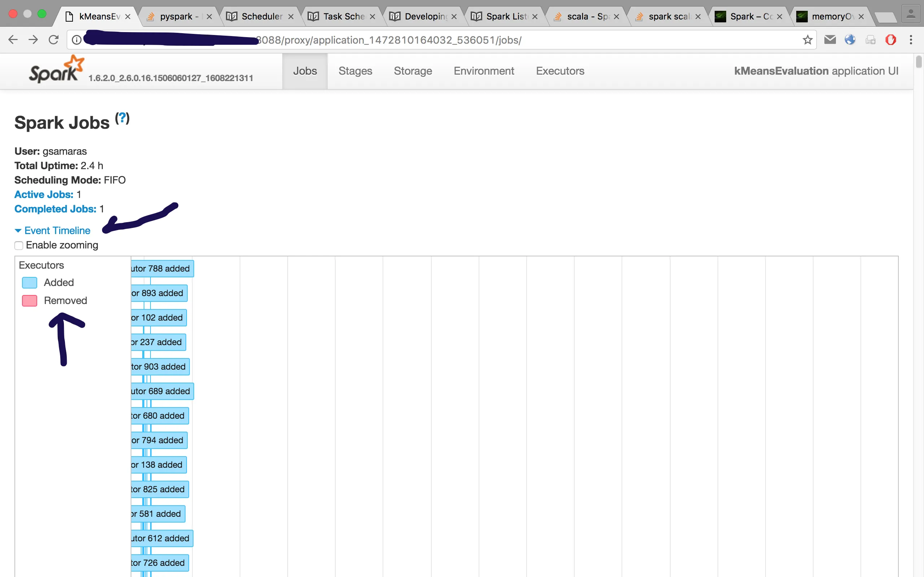This screenshot has width=924, height=577.
Task: Open the Stages tab
Action: (x=355, y=71)
